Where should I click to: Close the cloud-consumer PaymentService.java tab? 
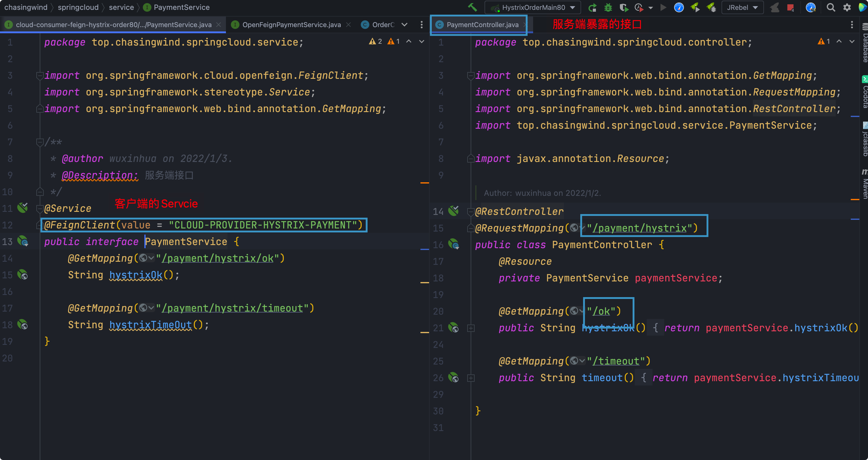218,25
